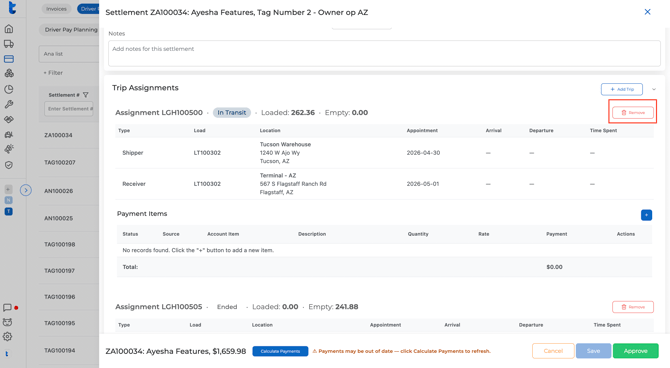Image resolution: width=670 pixels, height=368 pixels.
Task: Click the Payment column header
Action: [556, 234]
